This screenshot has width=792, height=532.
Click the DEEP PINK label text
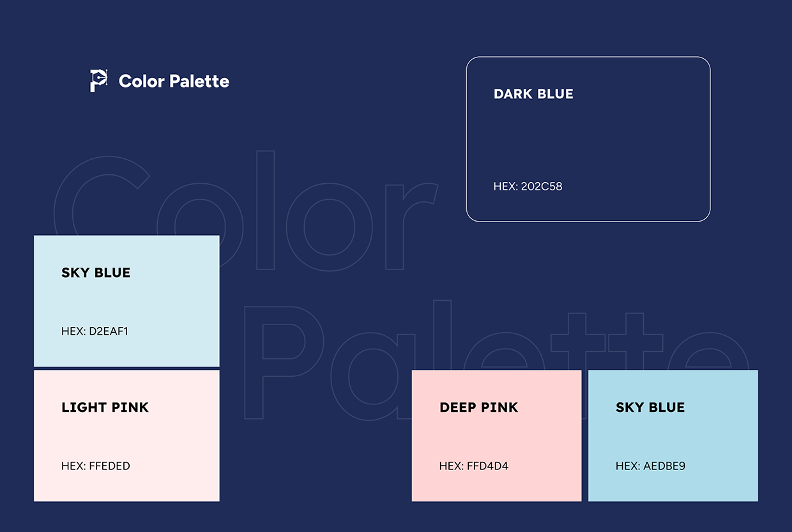tap(478, 407)
